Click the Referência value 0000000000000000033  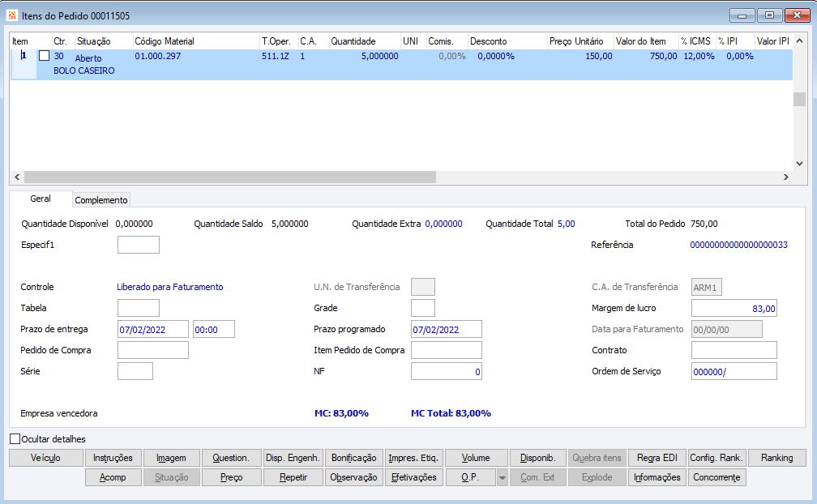point(739,245)
